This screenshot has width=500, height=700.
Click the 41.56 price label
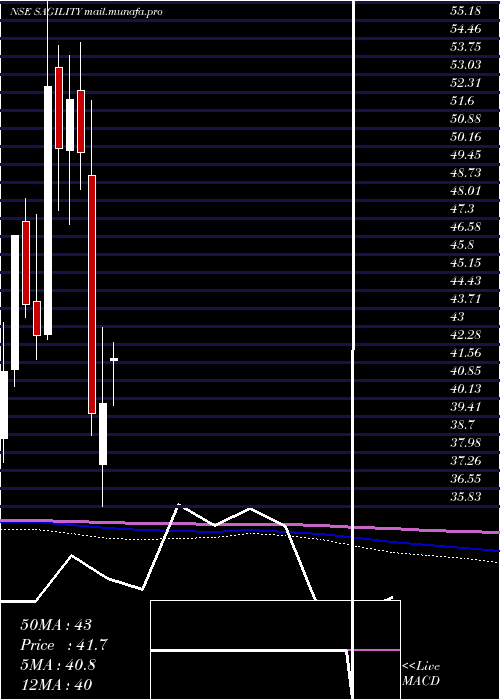[466, 353]
